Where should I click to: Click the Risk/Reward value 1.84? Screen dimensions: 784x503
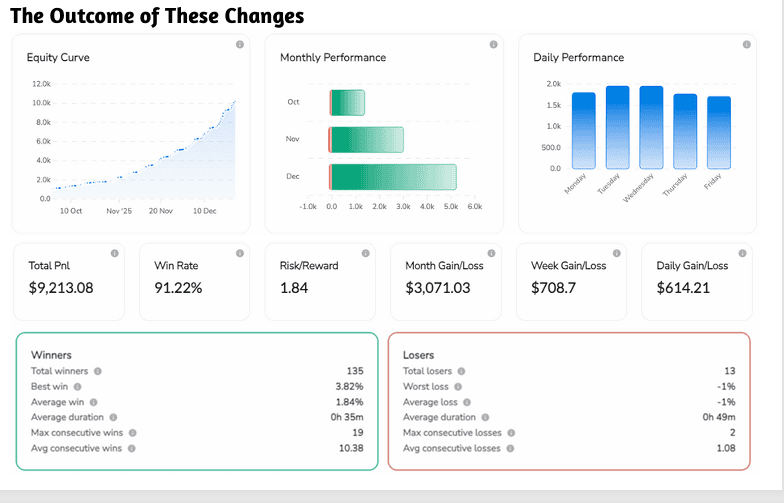[294, 288]
